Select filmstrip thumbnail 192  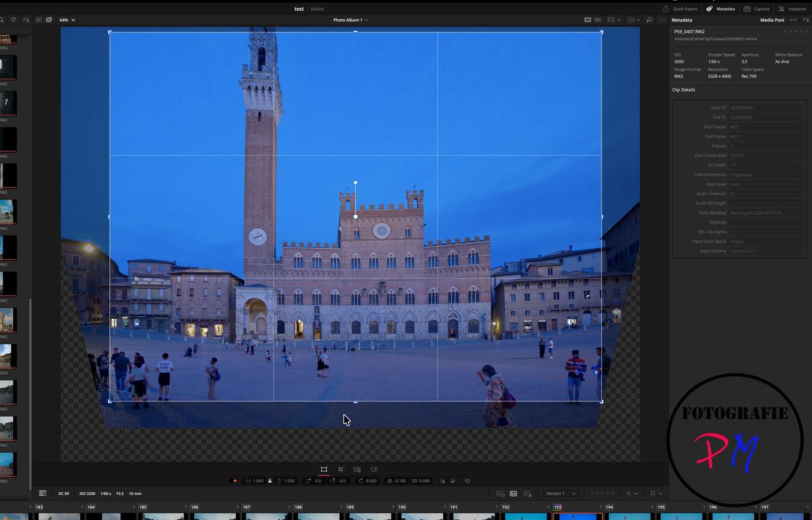(526, 516)
